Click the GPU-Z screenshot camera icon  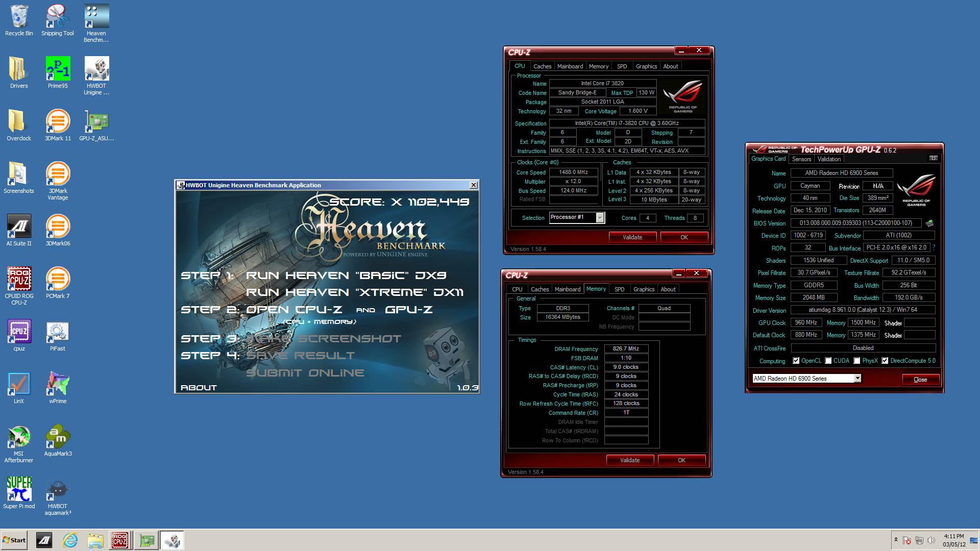coord(933,158)
